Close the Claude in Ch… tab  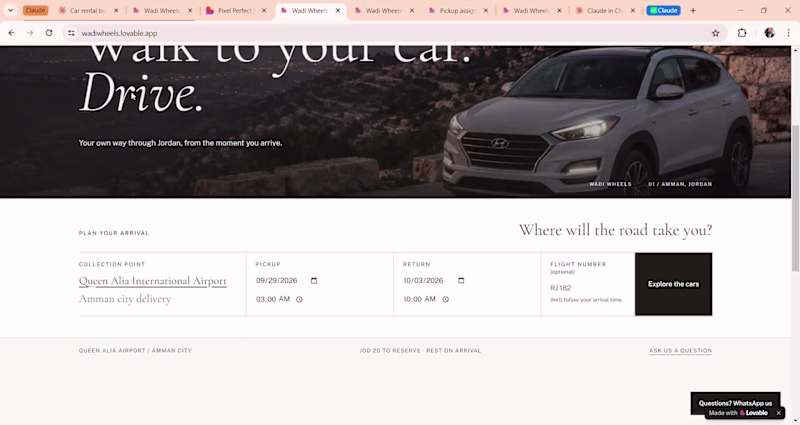633,10
